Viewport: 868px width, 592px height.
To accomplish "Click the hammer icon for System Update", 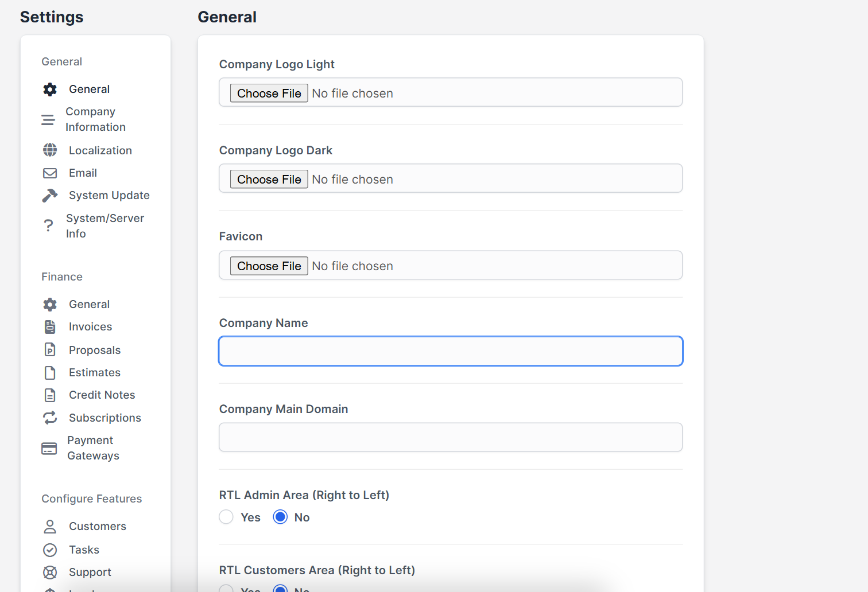I will [50, 196].
